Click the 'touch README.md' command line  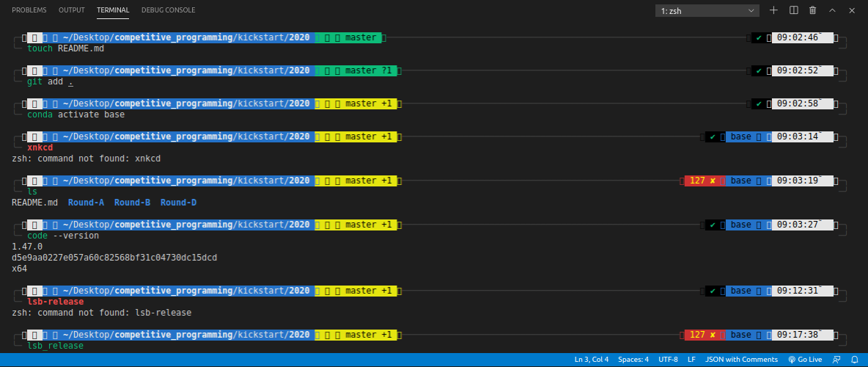(x=65, y=48)
